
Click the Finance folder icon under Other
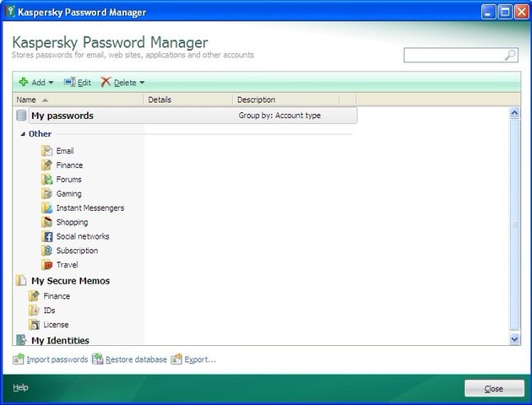[46, 165]
